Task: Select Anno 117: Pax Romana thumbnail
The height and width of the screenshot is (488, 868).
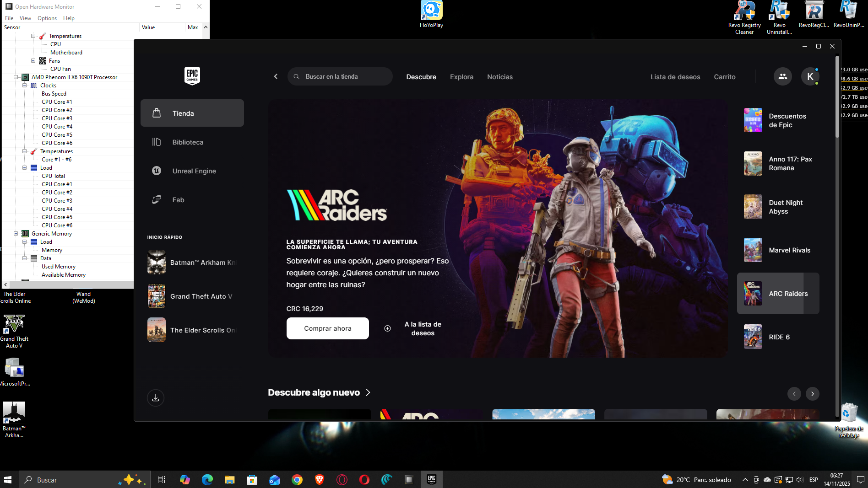Action: pos(753,164)
